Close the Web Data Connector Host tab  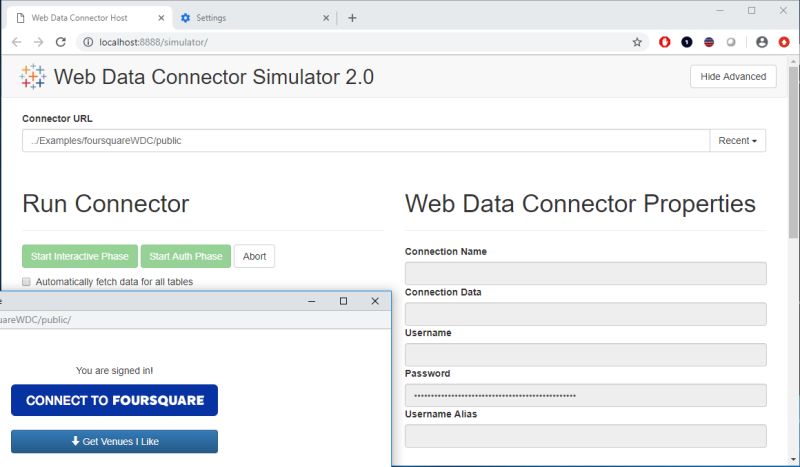[x=161, y=18]
